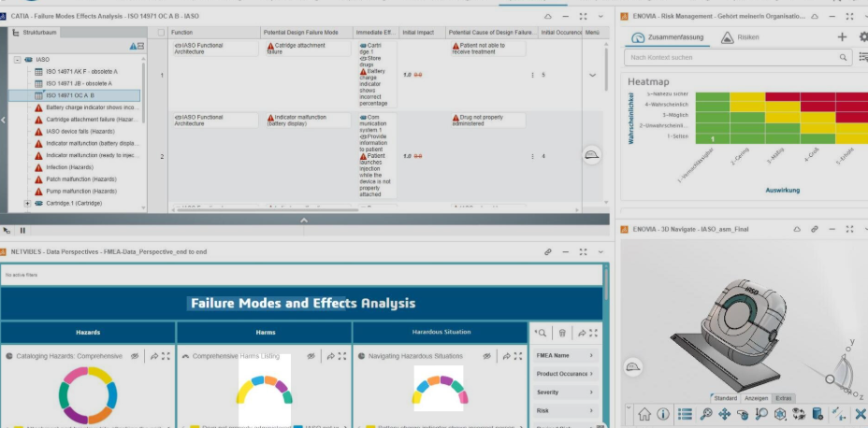Viewport: 868px width, 428px height.
Task: Select the zoom-fit magnifier in 3D toolbar
Action: pyautogui.click(x=706, y=414)
